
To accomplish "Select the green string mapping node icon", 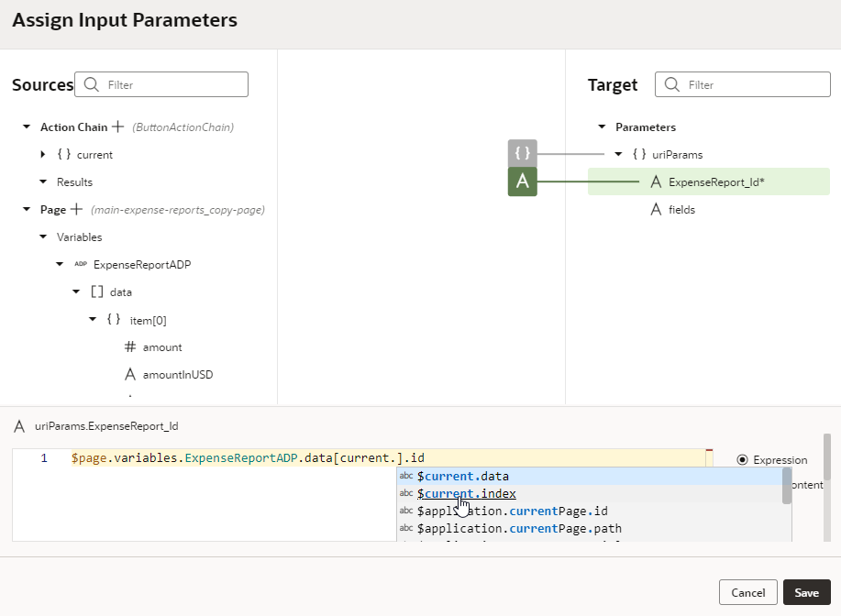I will pyautogui.click(x=522, y=181).
